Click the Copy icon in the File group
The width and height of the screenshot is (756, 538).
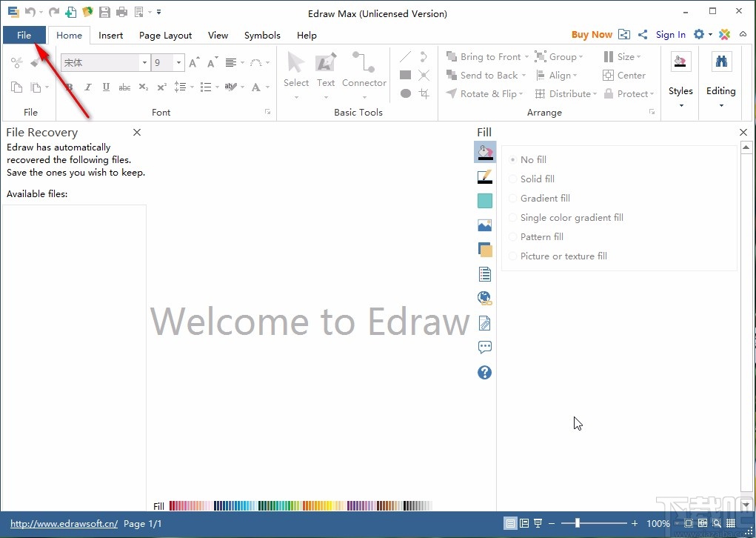pyautogui.click(x=17, y=87)
